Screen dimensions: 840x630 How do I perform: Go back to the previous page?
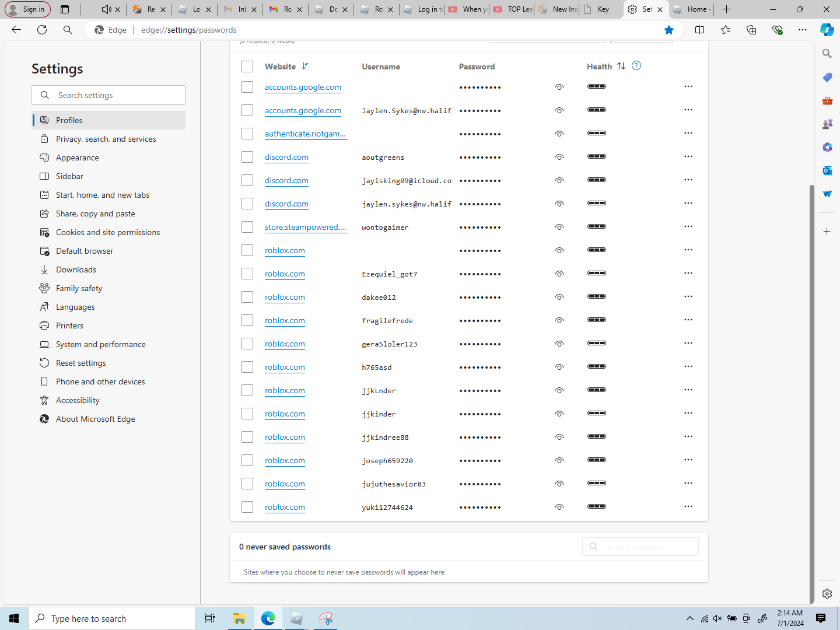(16, 30)
